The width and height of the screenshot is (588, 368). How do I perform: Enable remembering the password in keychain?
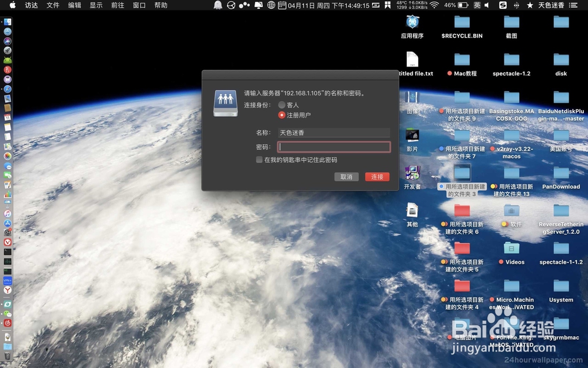click(x=259, y=160)
